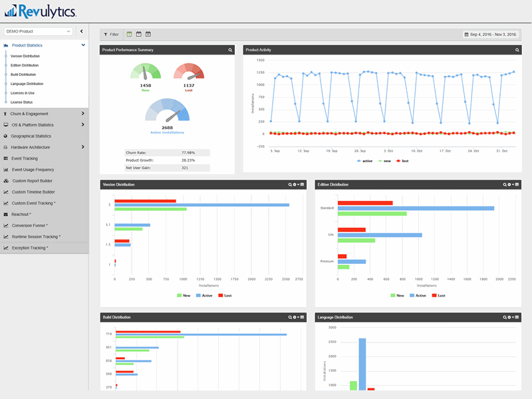Select License Status in the sidebar
Screen dimensions: 532x399
tap(21, 102)
